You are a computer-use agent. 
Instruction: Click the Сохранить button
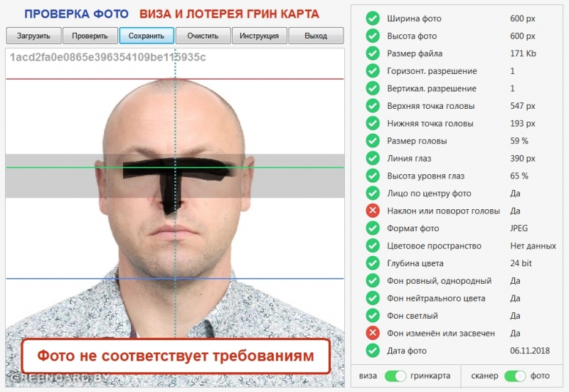tap(147, 36)
